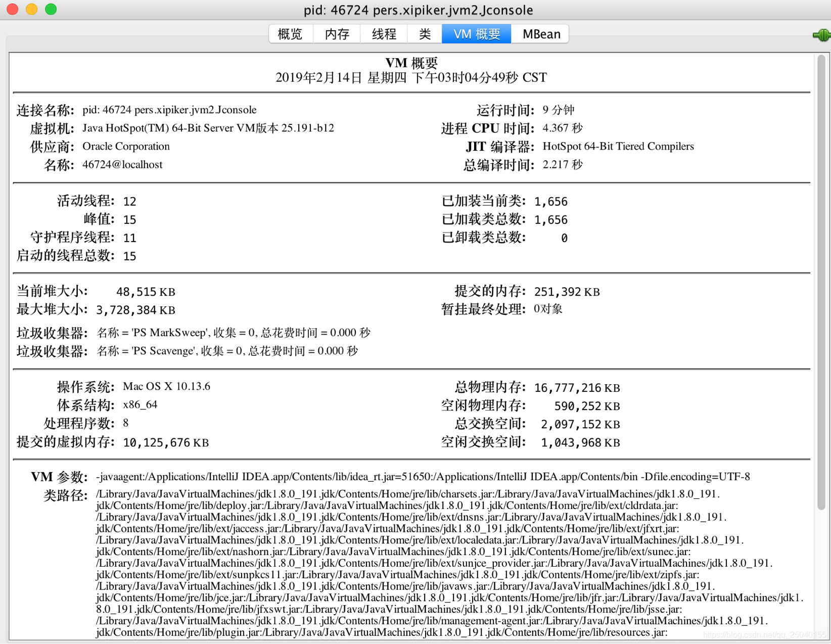Click the connection name 'pid: 46724 pers.xipiker.jvm2.Jconsole'
The image size is (831, 644).
pyautogui.click(x=169, y=110)
